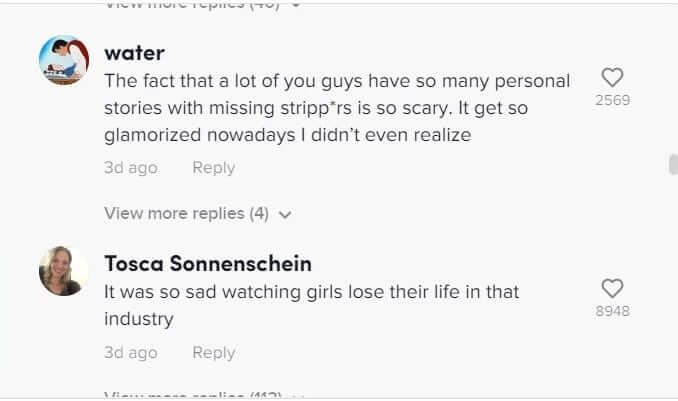Click the 3d ago timestamp on Tosca's comment
Screen dimensions: 678x401
(130, 353)
